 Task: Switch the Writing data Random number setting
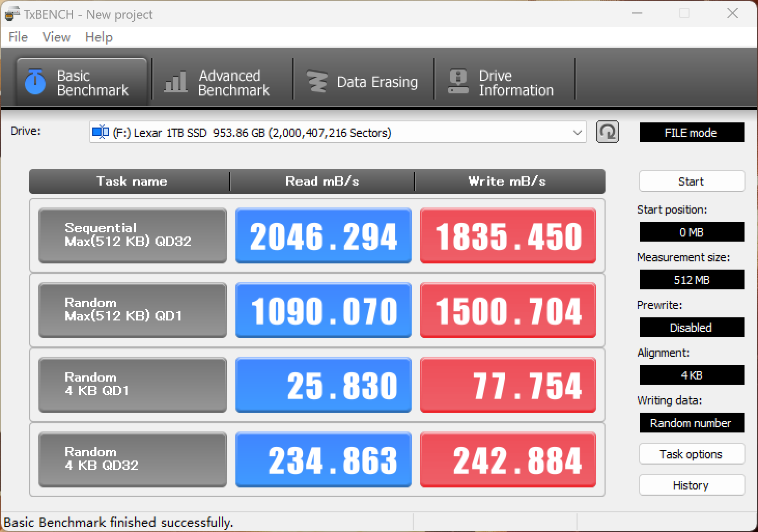[691, 423]
